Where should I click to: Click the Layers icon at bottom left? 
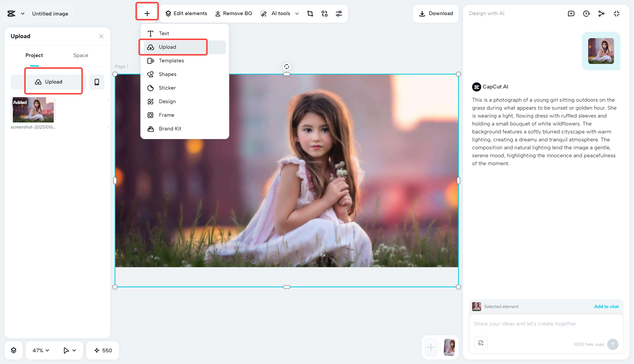pyautogui.click(x=14, y=350)
